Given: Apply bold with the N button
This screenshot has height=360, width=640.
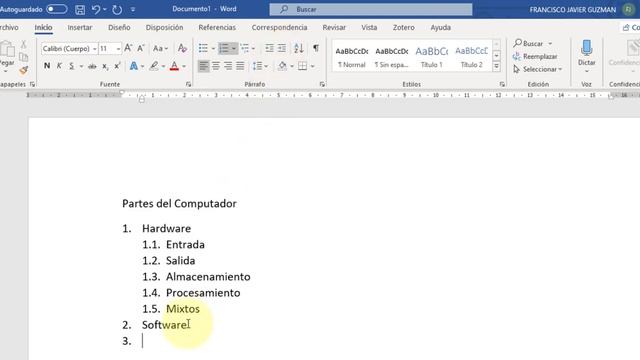Looking at the screenshot, I should click(x=47, y=66).
